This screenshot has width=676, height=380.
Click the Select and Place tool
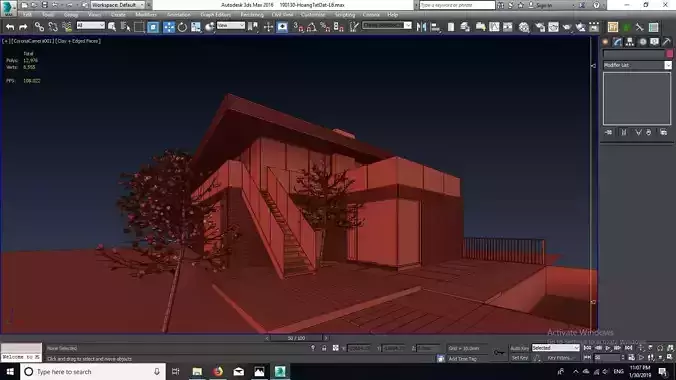pyautogui.click(x=210, y=27)
